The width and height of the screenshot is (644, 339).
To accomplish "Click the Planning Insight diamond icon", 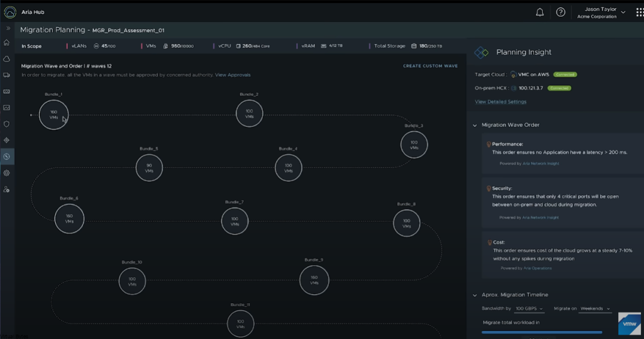I will pyautogui.click(x=481, y=52).
